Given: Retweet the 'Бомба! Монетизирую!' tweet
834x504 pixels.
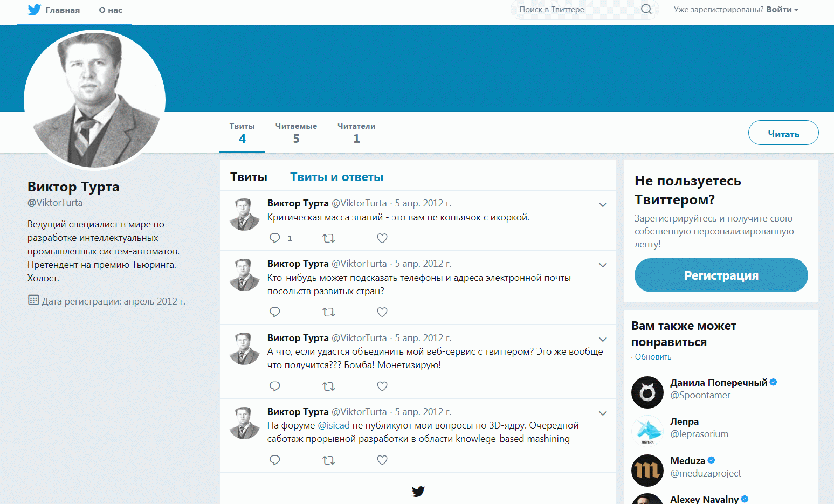Looking at the screenshot, I should (329, 386).
